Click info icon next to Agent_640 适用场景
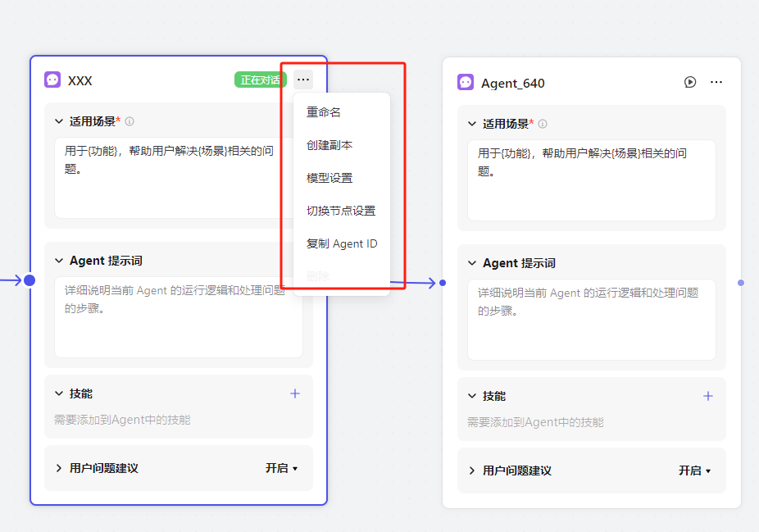The width and height of the screenshot is (759, 532). 543,124
